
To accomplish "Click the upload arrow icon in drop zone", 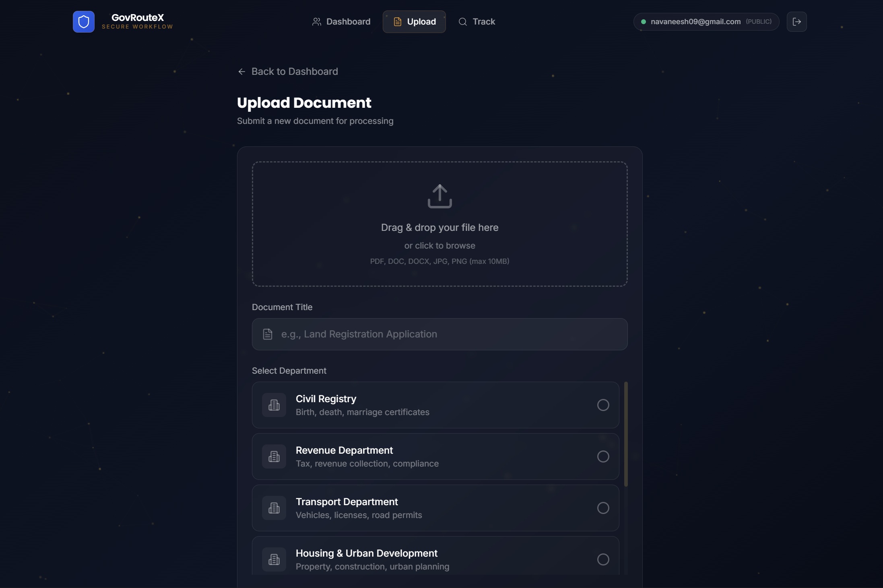I will point(439,196).
